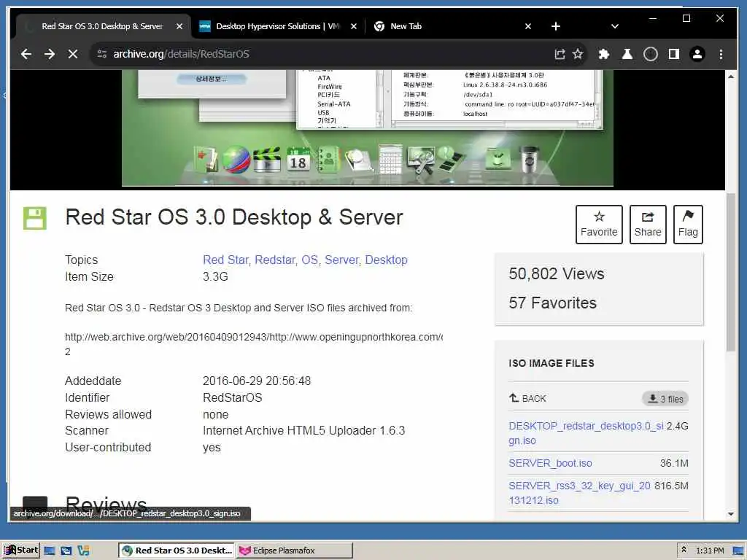
Task: Switch to Desktop Hypervisor Solutions tab
Action: pos(278,27)
